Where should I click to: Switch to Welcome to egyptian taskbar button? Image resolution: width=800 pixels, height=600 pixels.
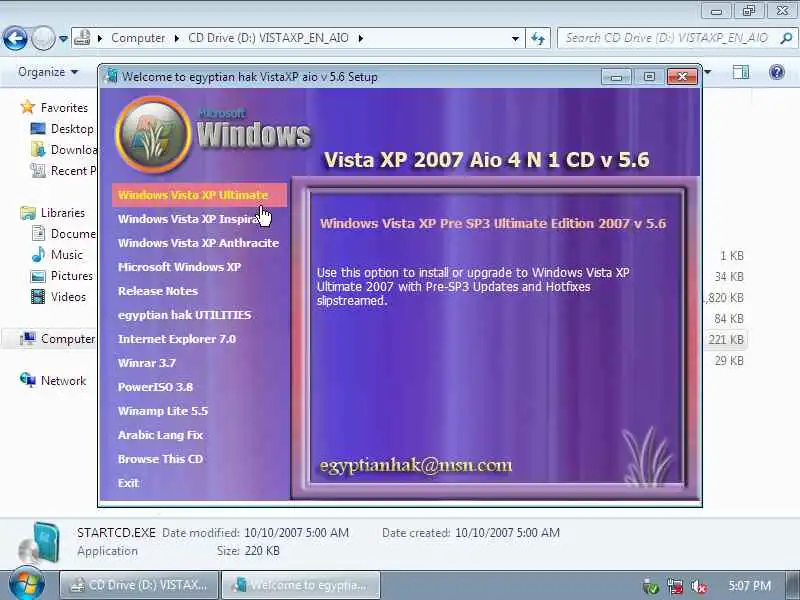301,585
